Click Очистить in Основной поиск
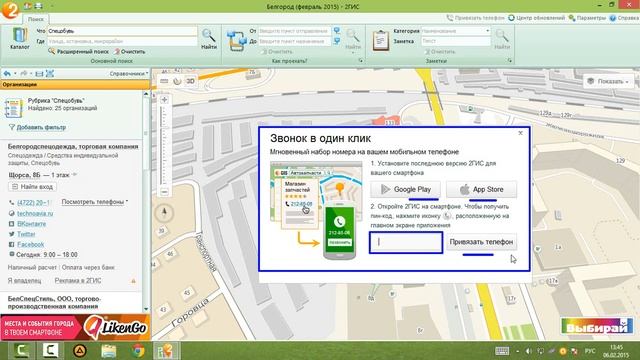Image resolution: width=640 pixels, height=360 pixels. click(x=129, y=51)
